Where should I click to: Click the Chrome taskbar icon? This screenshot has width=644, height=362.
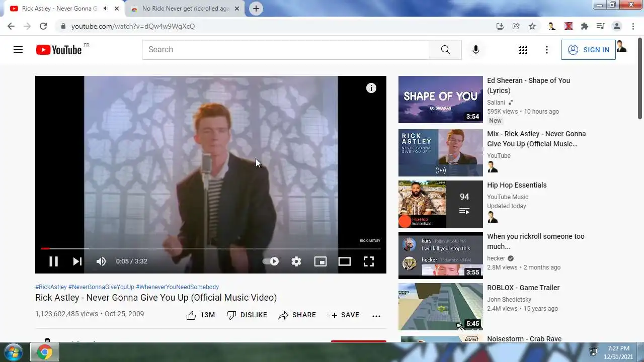click(44, 352)
